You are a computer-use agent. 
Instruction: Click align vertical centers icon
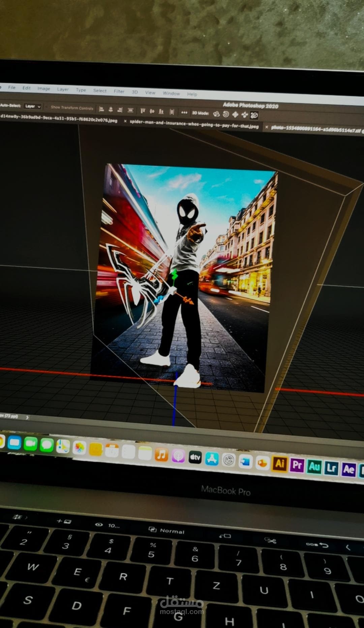click(152, 111)
